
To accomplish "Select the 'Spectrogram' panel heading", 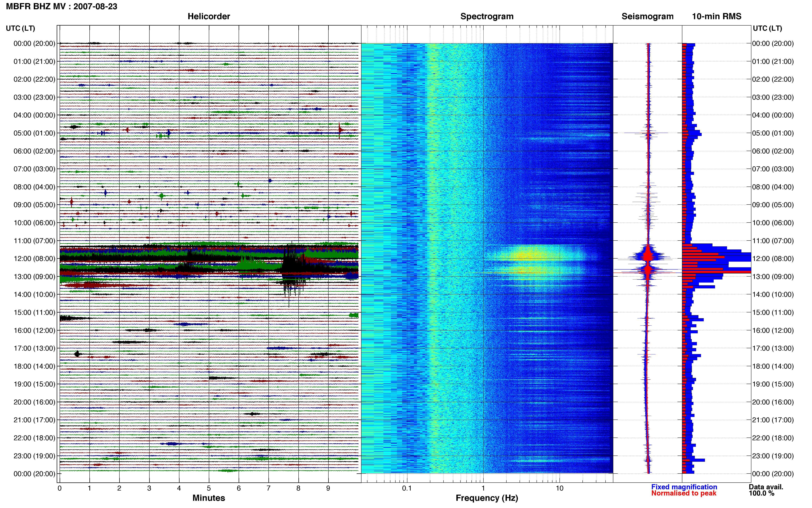I will (x=487, y=16).
